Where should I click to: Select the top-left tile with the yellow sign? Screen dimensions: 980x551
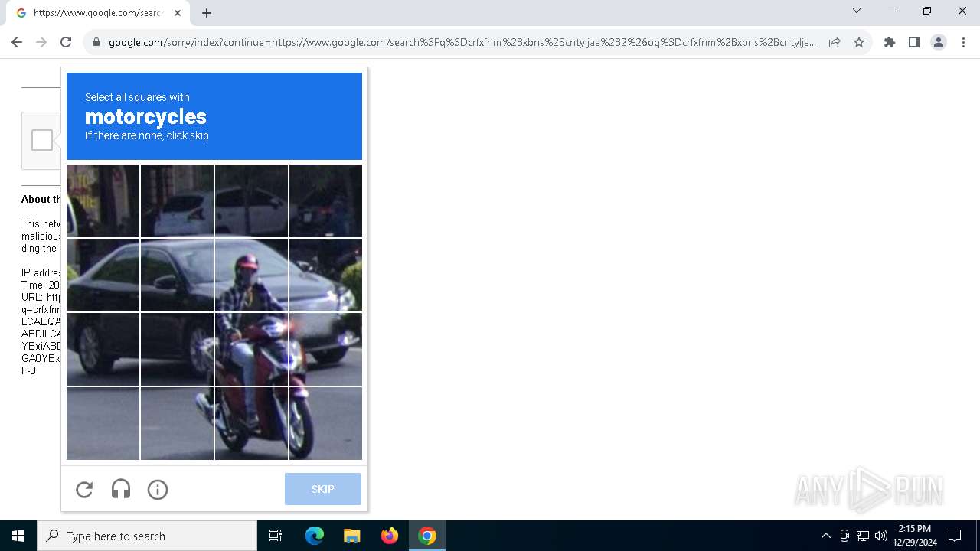click(103, 201)
